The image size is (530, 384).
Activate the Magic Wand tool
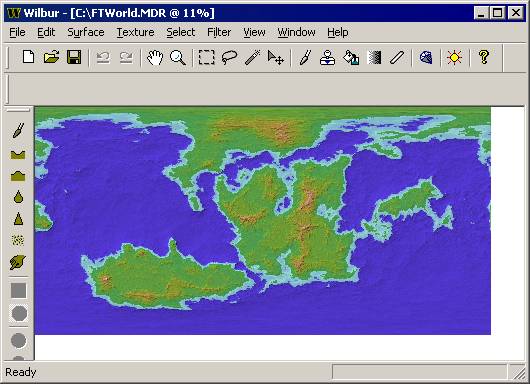(252, 57)
